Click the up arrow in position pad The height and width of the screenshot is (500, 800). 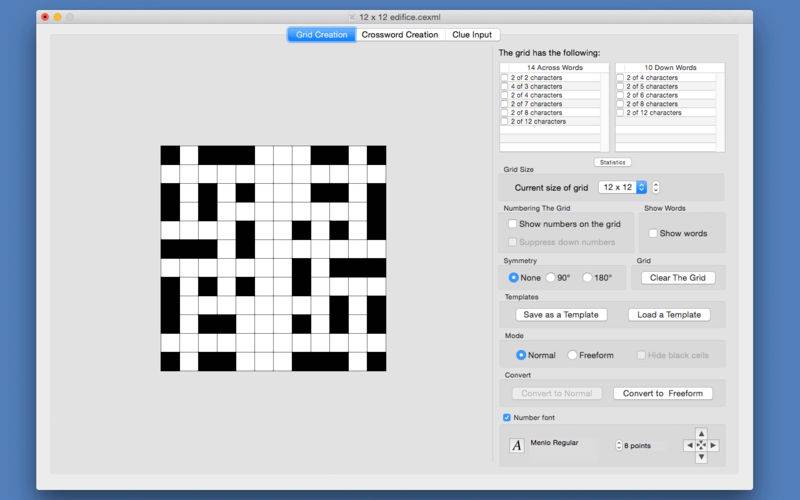coord(701,434)
